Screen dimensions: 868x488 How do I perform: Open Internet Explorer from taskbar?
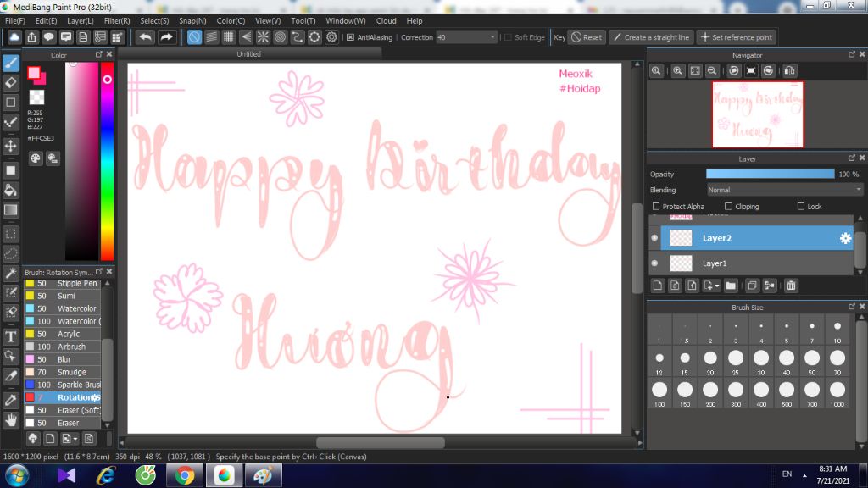[x=105, y=475]
